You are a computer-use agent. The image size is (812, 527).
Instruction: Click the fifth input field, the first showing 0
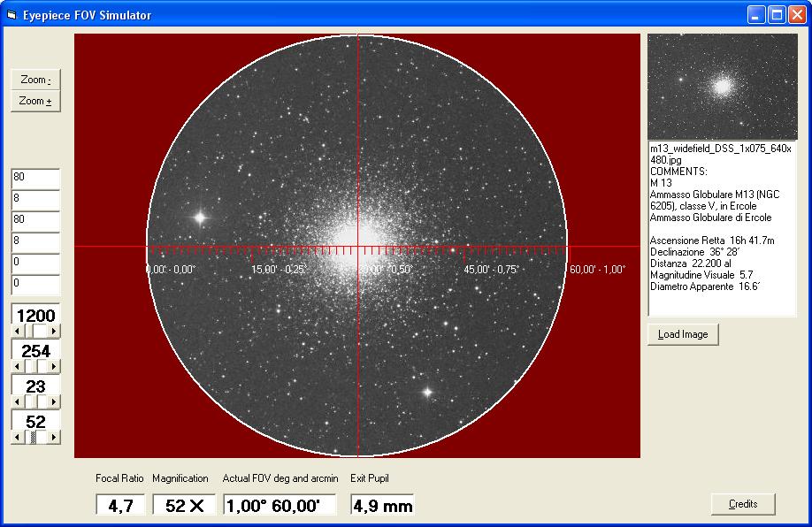coord(35,263)
